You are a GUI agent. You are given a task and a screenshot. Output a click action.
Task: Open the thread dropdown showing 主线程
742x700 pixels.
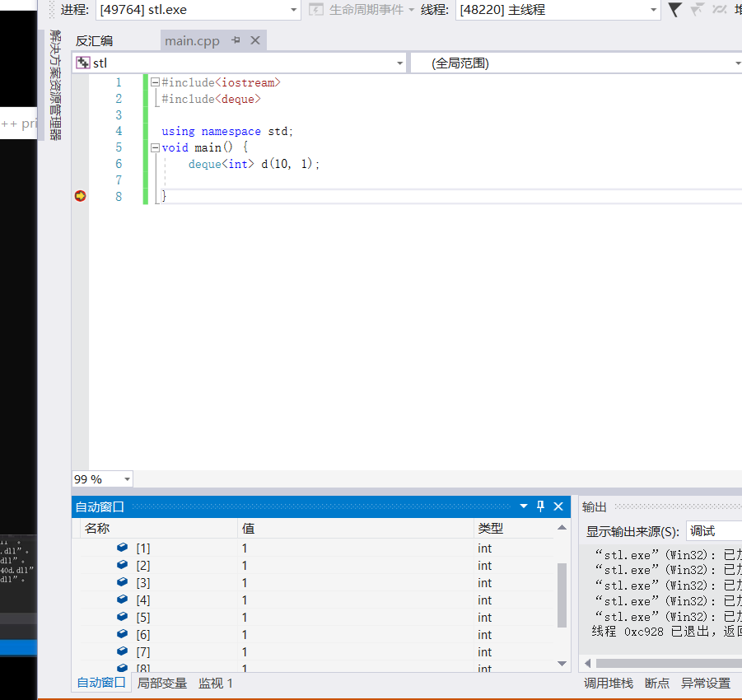pyautogui.click(x=558, y=9)
